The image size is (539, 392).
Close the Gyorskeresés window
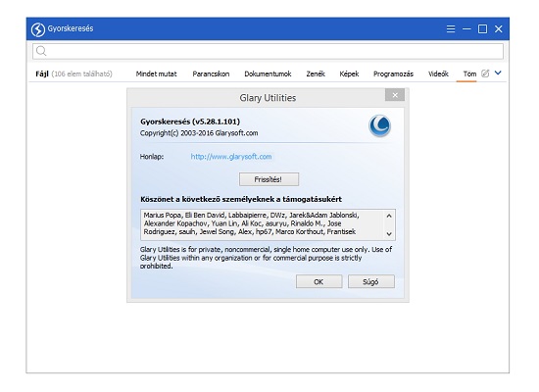tap(499, 29)
